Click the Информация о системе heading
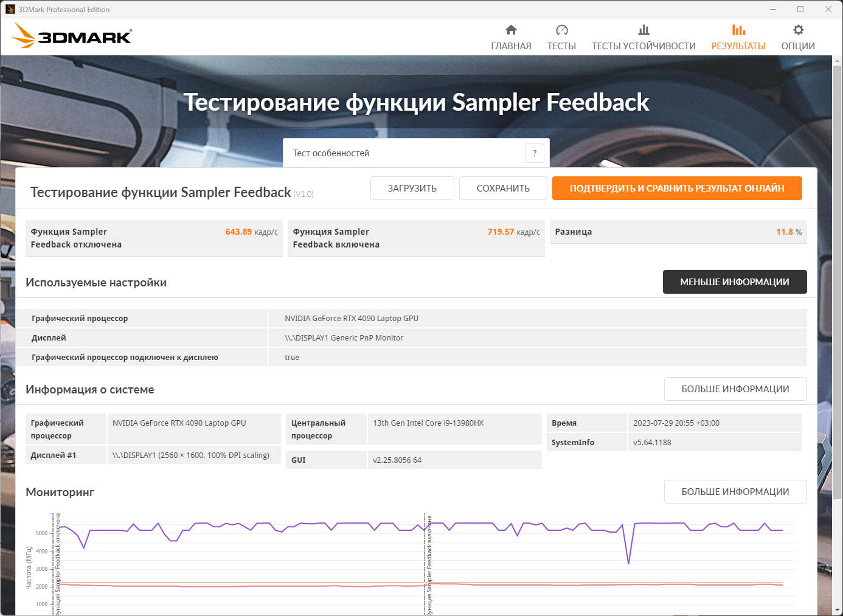 pos(90,390)
